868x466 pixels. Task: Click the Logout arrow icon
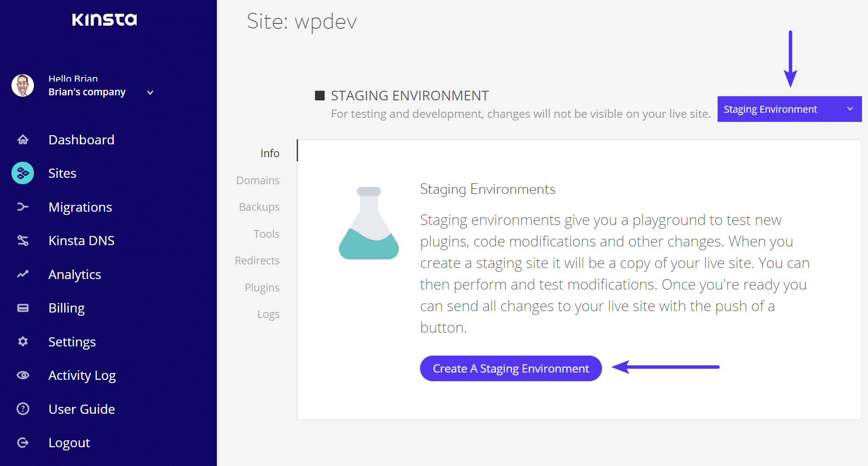point(22,442)
